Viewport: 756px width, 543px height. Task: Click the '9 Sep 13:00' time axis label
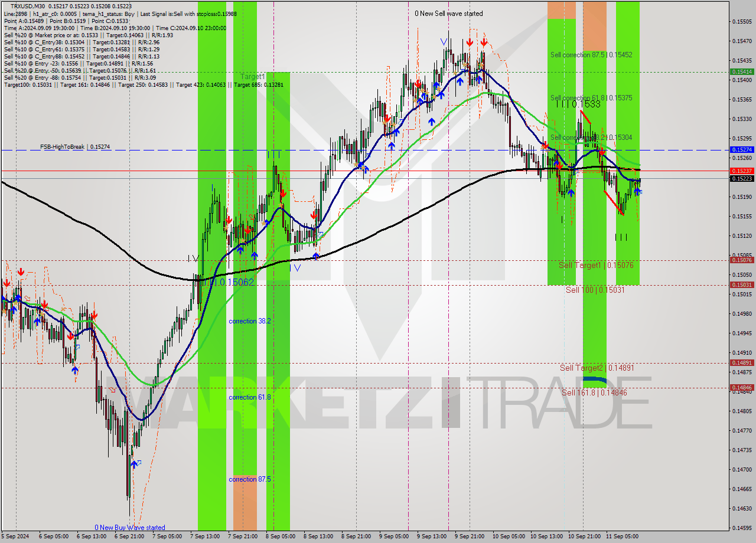(x=432, y=537)
